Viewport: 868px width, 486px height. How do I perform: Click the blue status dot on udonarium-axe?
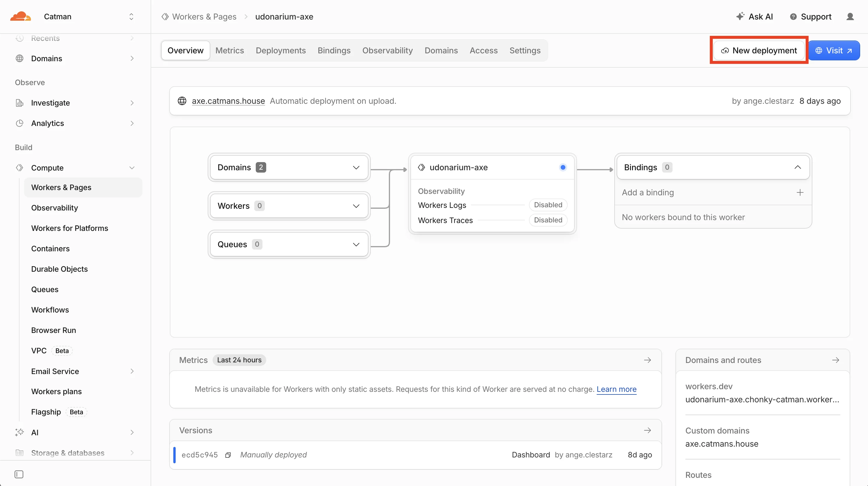click(x=563, y=167)
